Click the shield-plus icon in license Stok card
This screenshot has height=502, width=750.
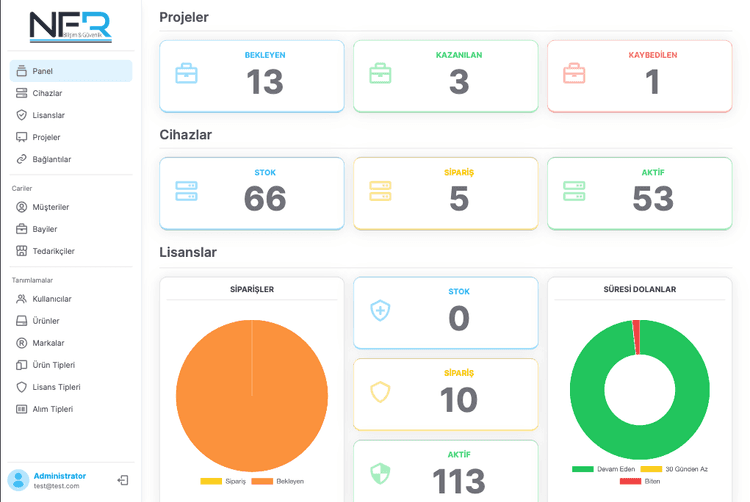380,310
